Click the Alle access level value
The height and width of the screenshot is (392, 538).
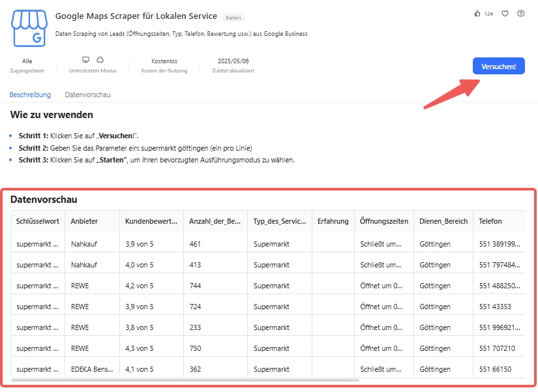coord(27,61)
